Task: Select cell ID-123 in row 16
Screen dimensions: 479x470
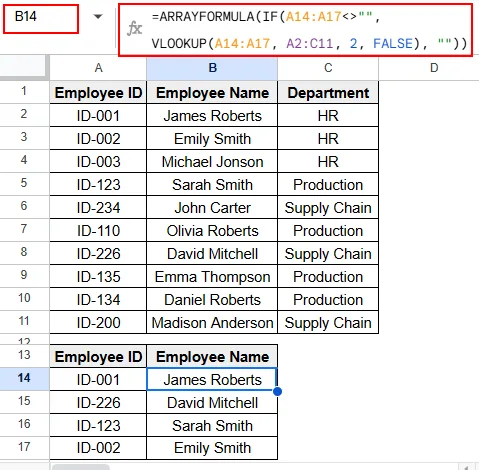Action: point(98,425)
